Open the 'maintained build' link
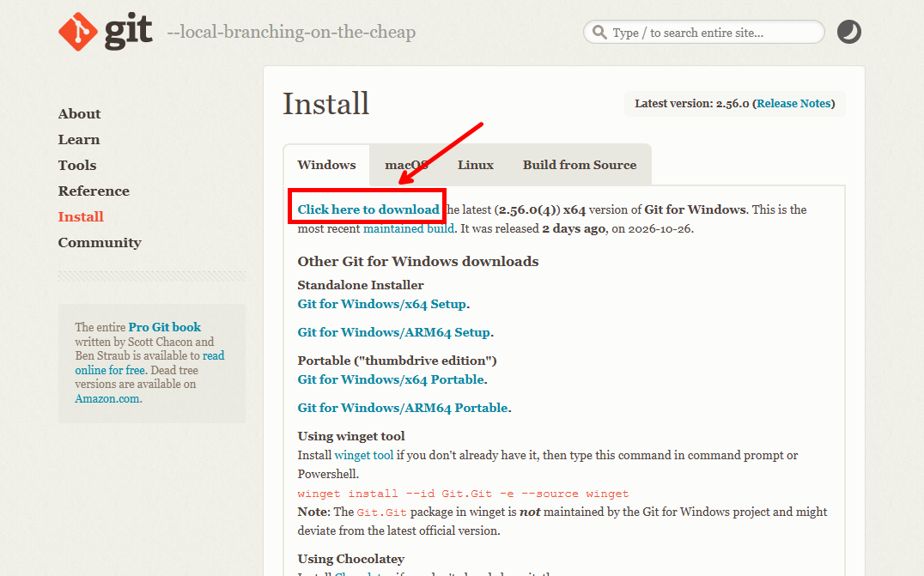Screen dimensions: 924x576 pos(409,228)
